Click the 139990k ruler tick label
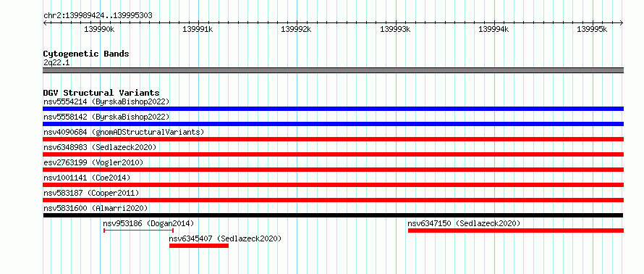 [99, 29]
